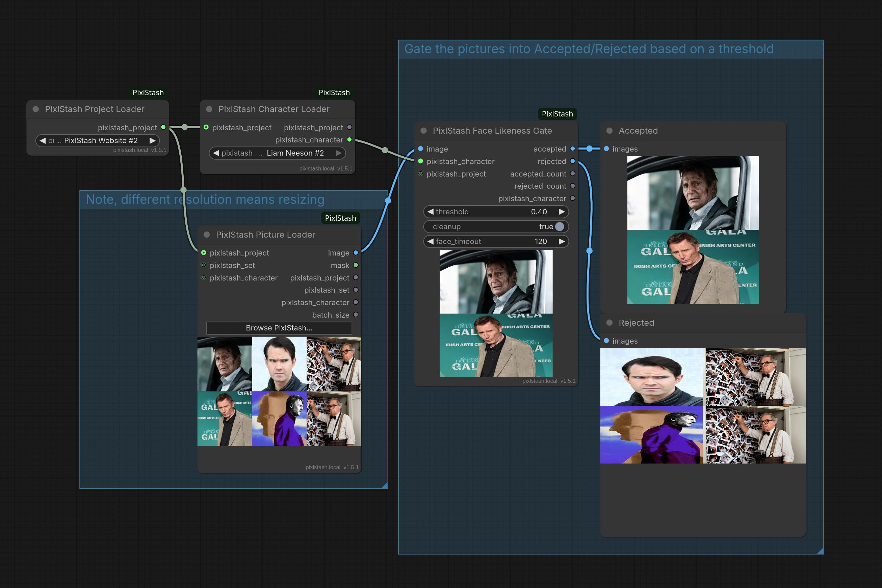Click purple shirt thumbnail in Picture Loader

279,419
